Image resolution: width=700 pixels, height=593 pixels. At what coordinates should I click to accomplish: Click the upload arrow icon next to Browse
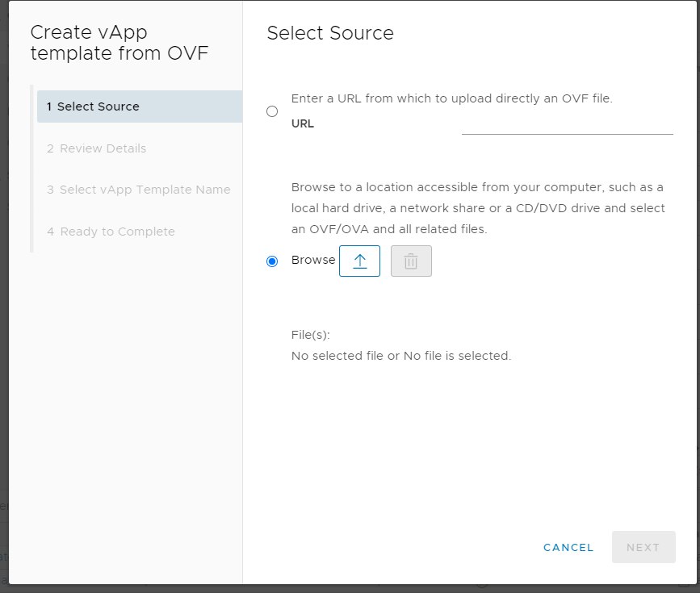[359, 261]
